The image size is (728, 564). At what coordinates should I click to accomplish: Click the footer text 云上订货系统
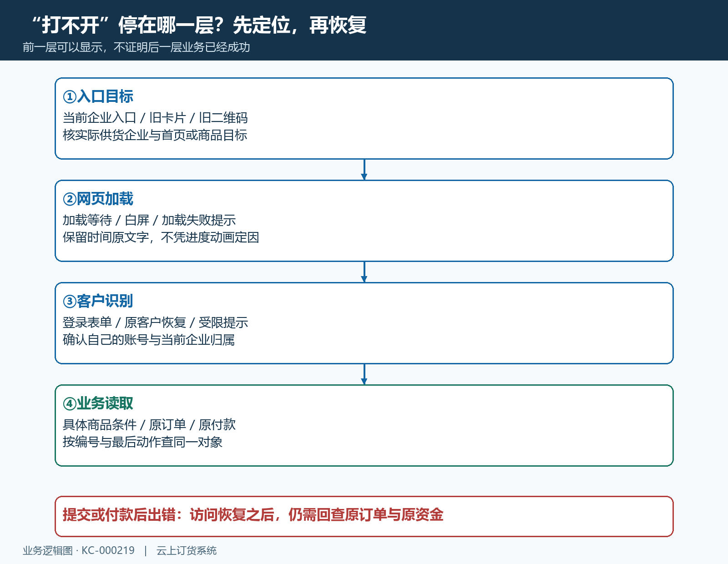click(187, 550)
